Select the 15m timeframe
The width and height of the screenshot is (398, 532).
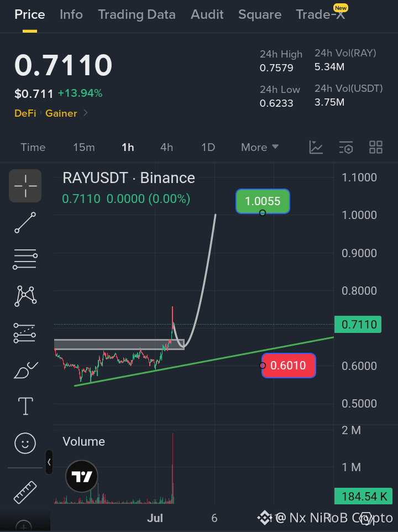(x=83, y=147)
